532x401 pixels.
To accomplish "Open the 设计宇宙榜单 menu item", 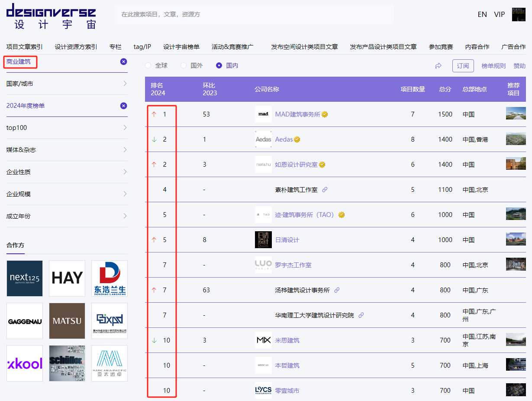I will point(181,47).
